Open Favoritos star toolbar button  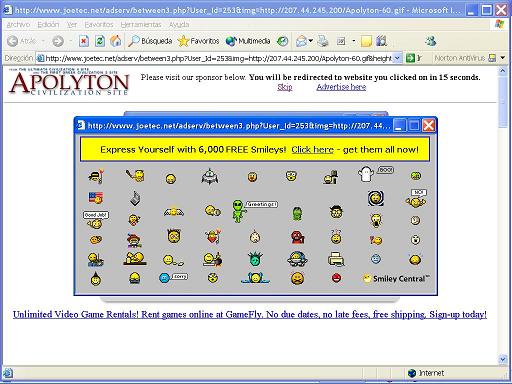click(x=198, y=41)
